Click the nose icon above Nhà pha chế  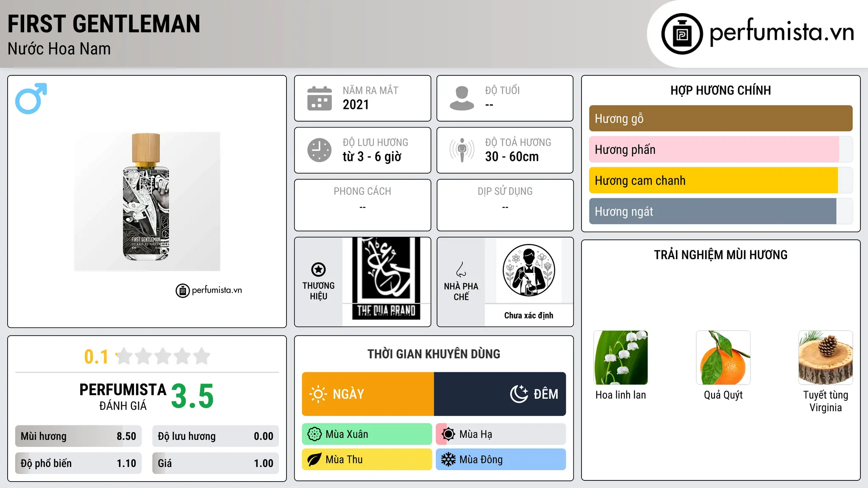tap(461, 269)
